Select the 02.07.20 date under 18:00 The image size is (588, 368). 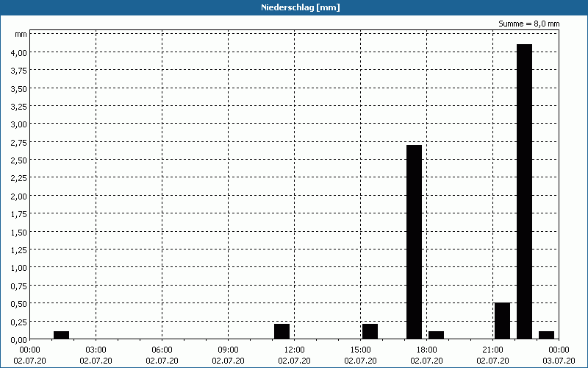[427, 361]
